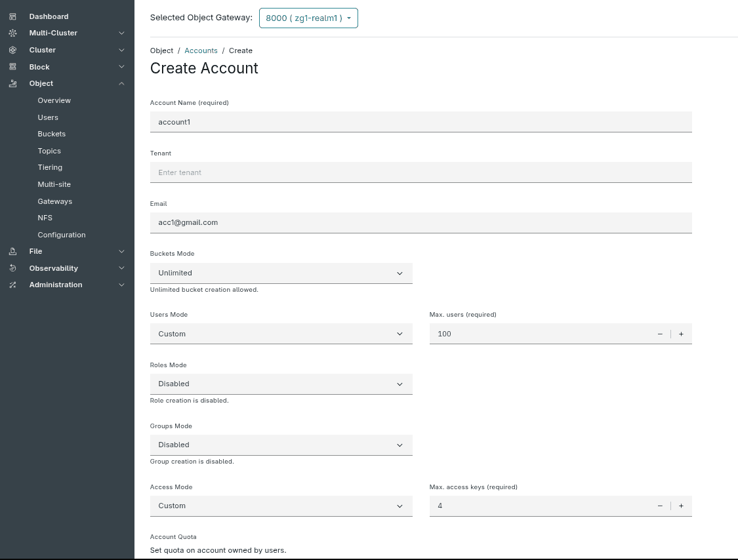Click the Accounts breadcrumb link
This screenshot has height=560, width=738.
pos(201,50)
